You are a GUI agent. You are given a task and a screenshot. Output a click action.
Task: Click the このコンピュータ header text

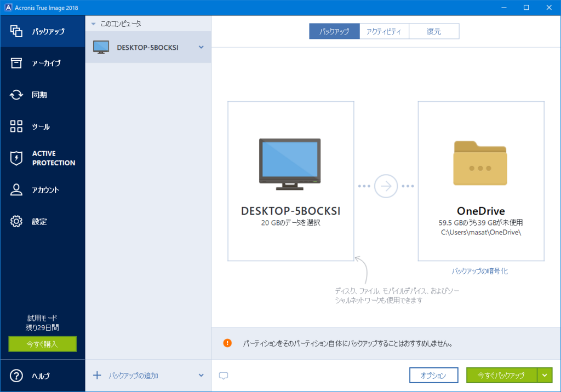click(x=121, y=24)
